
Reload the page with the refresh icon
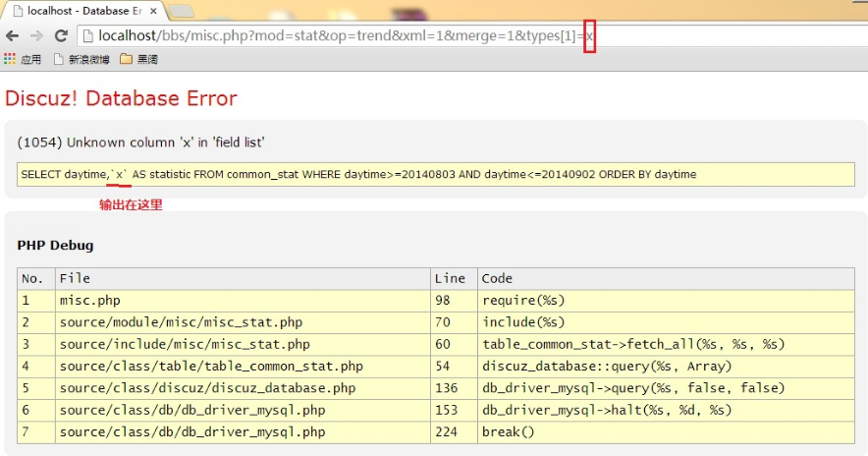point(61,36)
